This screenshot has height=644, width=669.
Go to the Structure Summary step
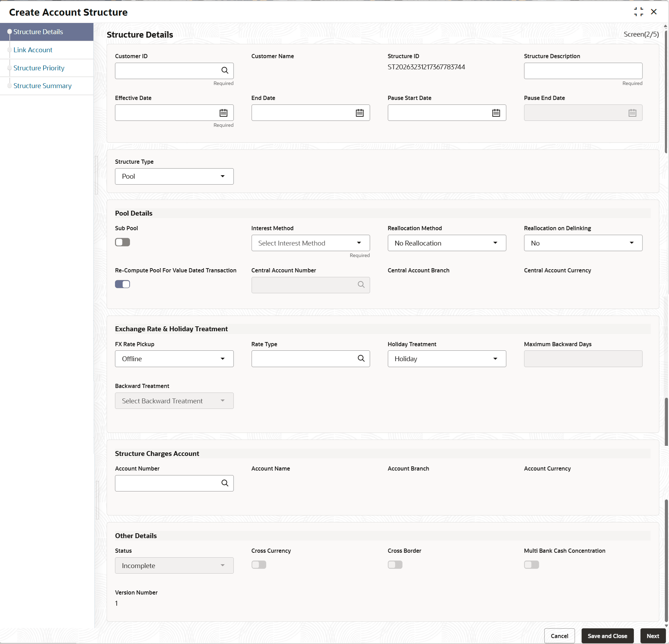click(x=43, y=86)
